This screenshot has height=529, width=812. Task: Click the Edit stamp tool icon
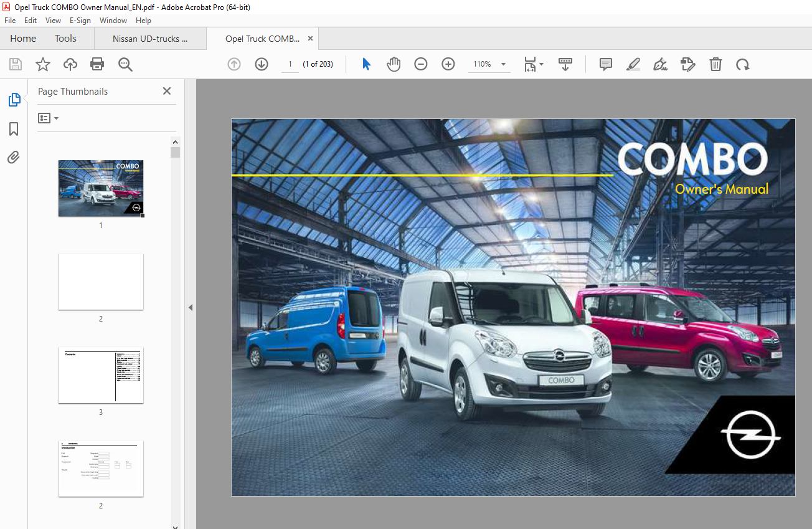point(688,64)
